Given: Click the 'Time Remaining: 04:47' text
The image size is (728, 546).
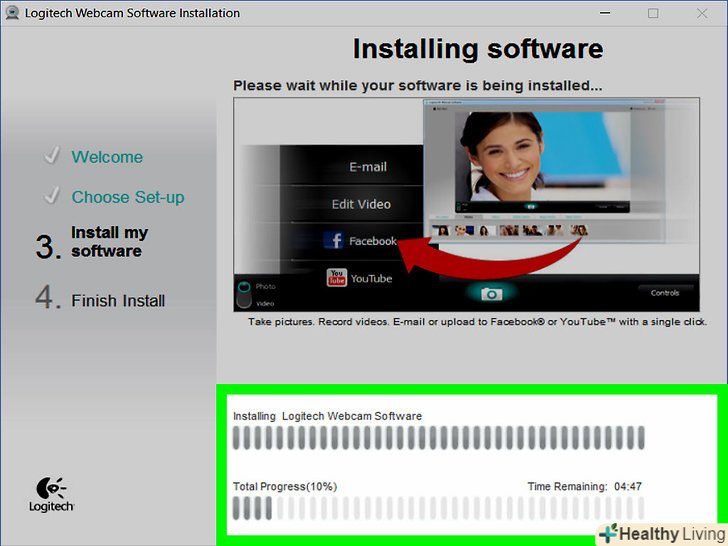Looking at the screenshot, I should [x=585, y=487].
